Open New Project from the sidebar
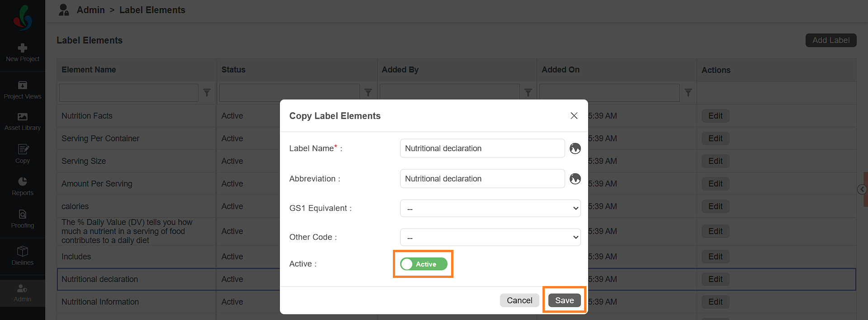This screenshot has width=868, height=320. pos(23,53)
